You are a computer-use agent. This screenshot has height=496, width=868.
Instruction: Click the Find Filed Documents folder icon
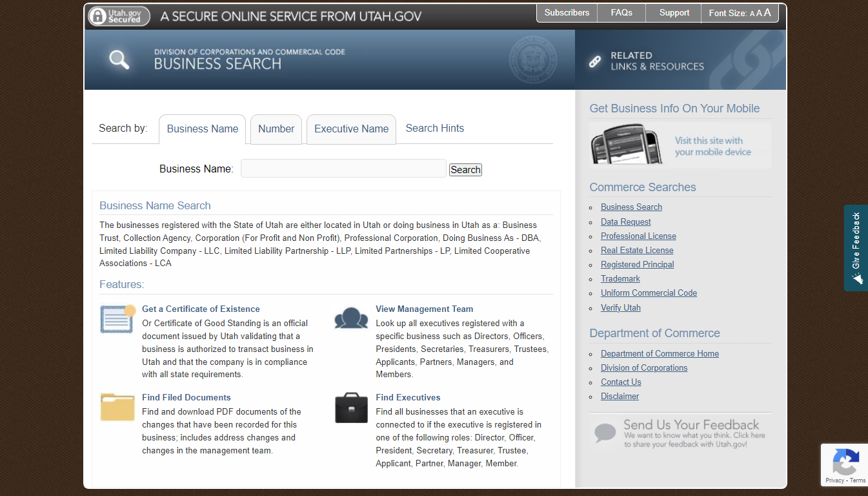pyautogui.click(x=117, y=407)
